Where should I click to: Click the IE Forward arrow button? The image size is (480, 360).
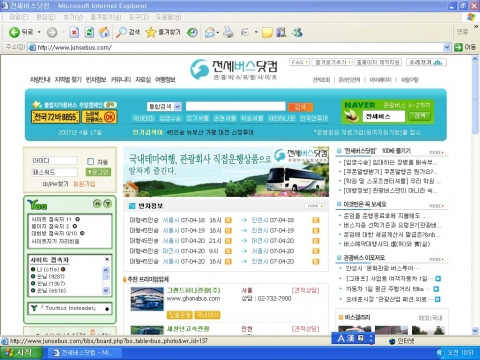(52, 32)
